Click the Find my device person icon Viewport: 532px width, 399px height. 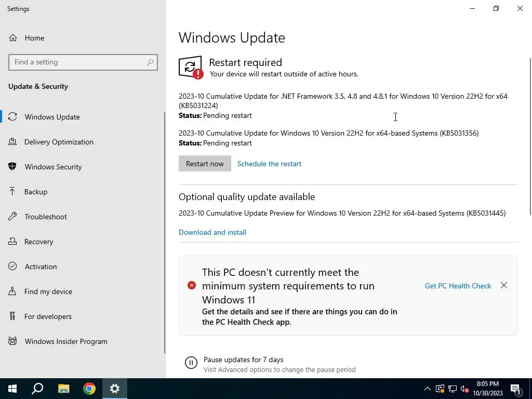pos(12,291)
